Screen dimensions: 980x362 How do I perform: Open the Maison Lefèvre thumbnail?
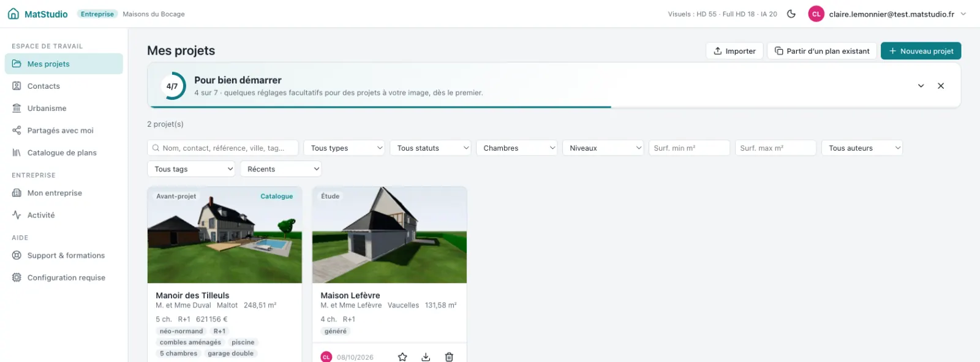point(390,235)
